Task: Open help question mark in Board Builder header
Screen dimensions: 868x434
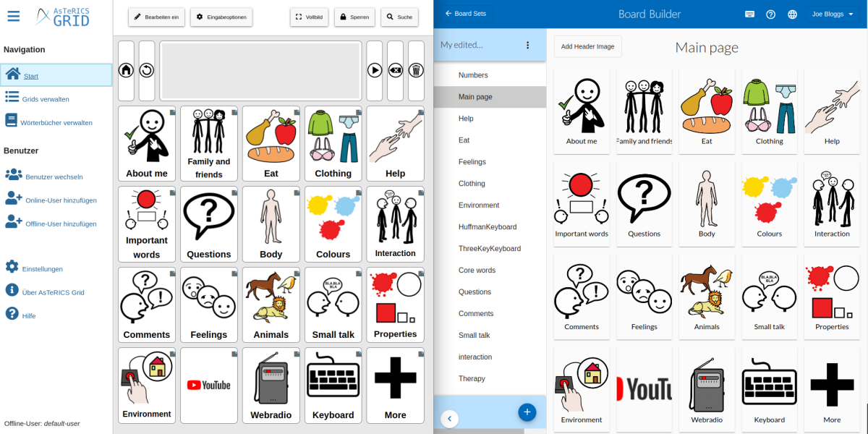Action: 771,14
